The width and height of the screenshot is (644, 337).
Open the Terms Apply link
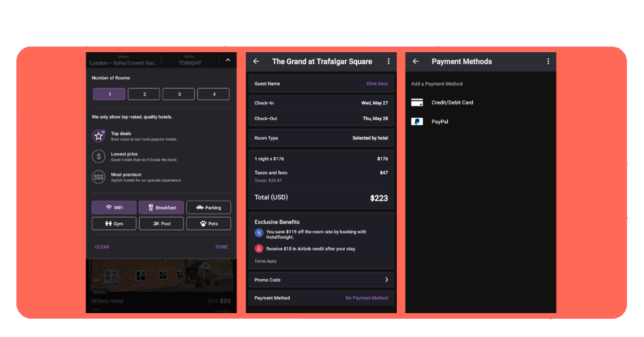pos(265,261)
